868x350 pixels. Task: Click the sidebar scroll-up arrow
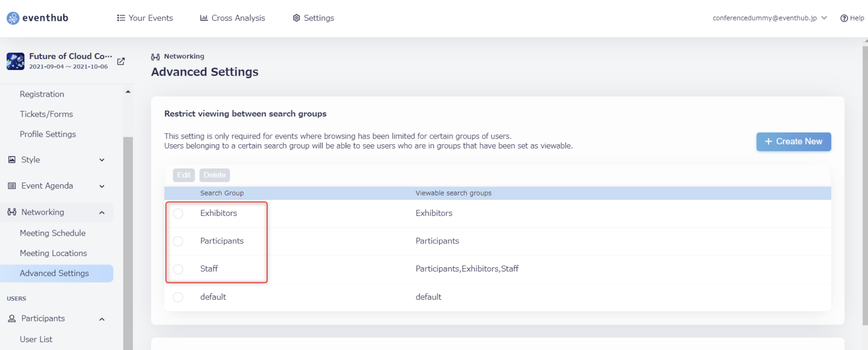tap(128, 92)
